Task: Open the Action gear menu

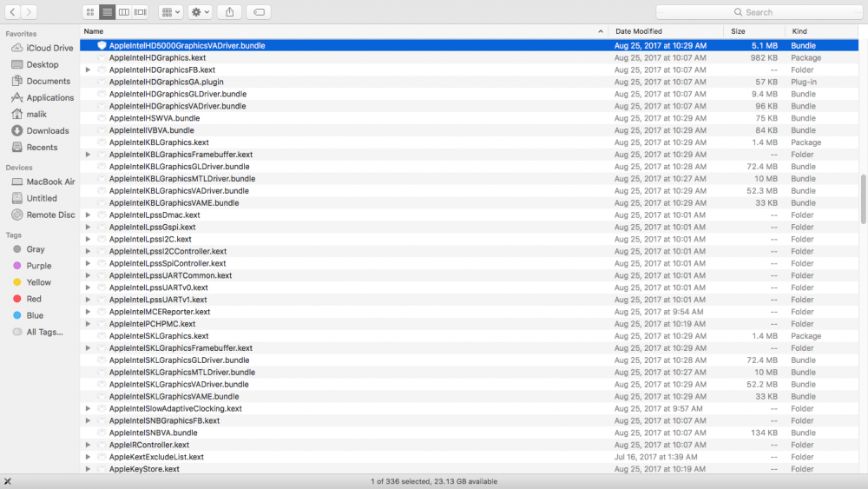Action: click(200, 11)
